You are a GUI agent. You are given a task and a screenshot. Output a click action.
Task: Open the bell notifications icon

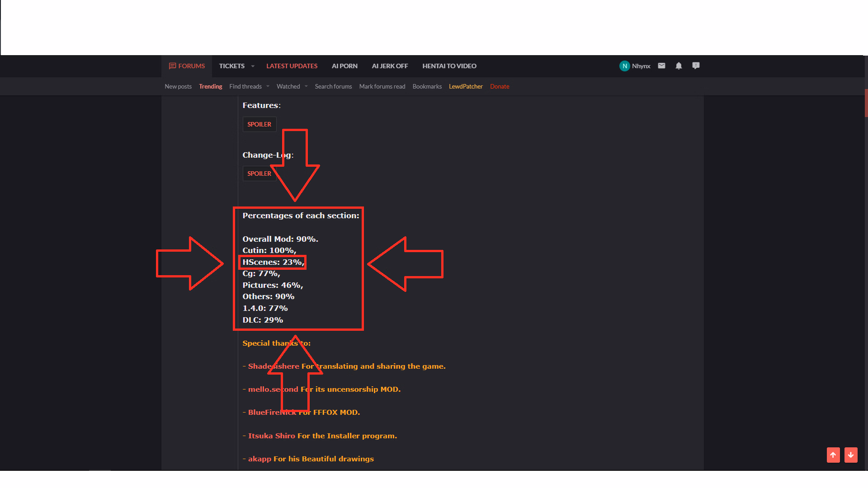[679, 66]
